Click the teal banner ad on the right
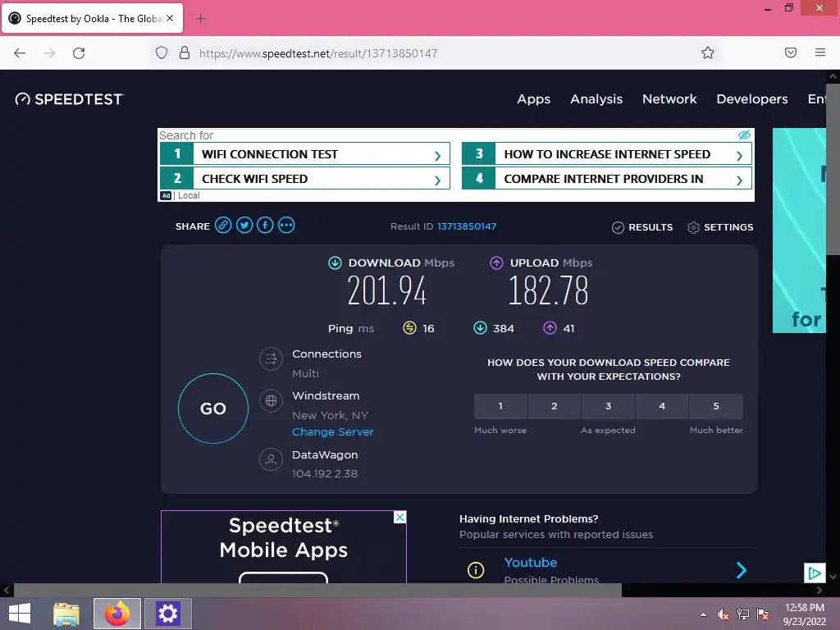 pyautogui.click(x=799, y=231)
